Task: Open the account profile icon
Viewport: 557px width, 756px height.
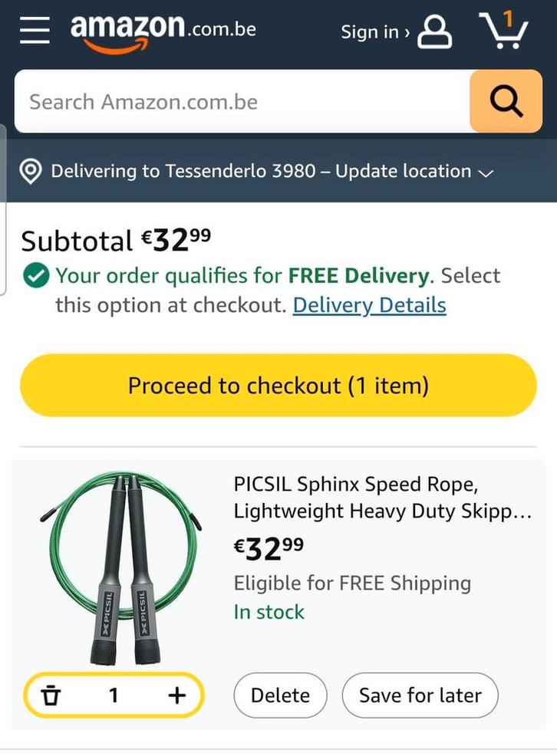Action: [435, 31]
